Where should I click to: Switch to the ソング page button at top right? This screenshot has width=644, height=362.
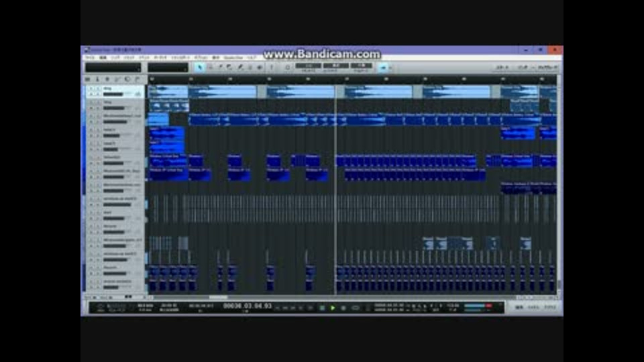click(x=523, y=67)
